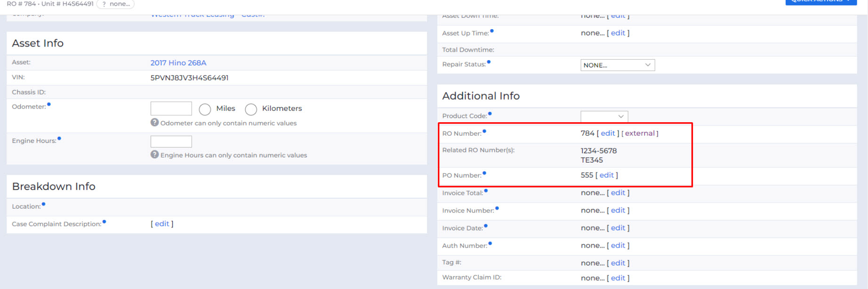Click the Engine Hours input field
The width and height of the screenshot is (868, 289).
point(171,141)
